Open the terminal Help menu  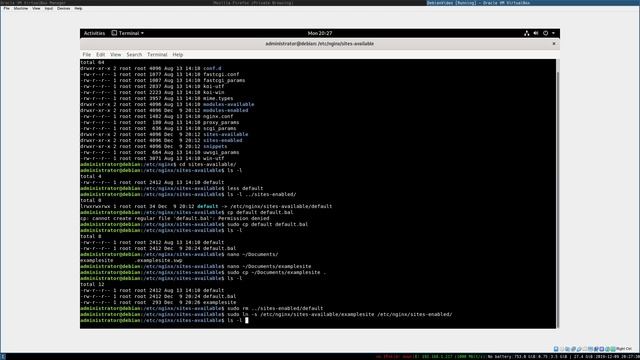pos(178,54)
